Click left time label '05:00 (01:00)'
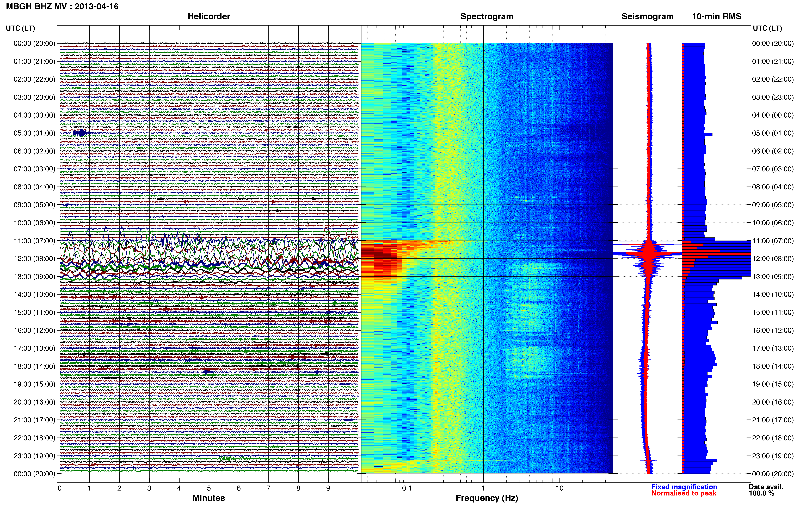The width and height of the screenshot is (812, 508). [34, 133]
